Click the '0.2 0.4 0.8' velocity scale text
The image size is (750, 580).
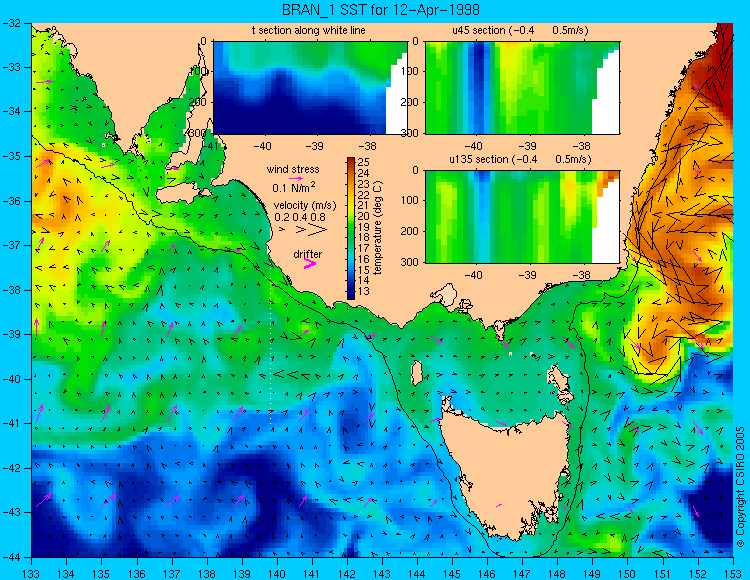click(299, 217)
